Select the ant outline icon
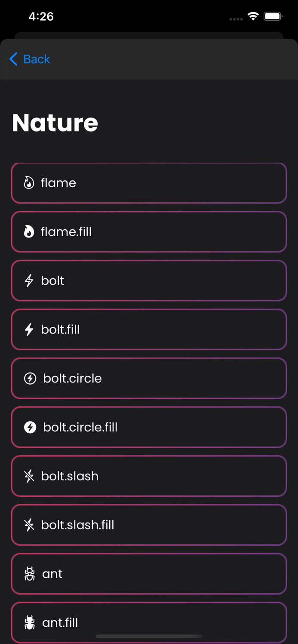 point(29,574)
